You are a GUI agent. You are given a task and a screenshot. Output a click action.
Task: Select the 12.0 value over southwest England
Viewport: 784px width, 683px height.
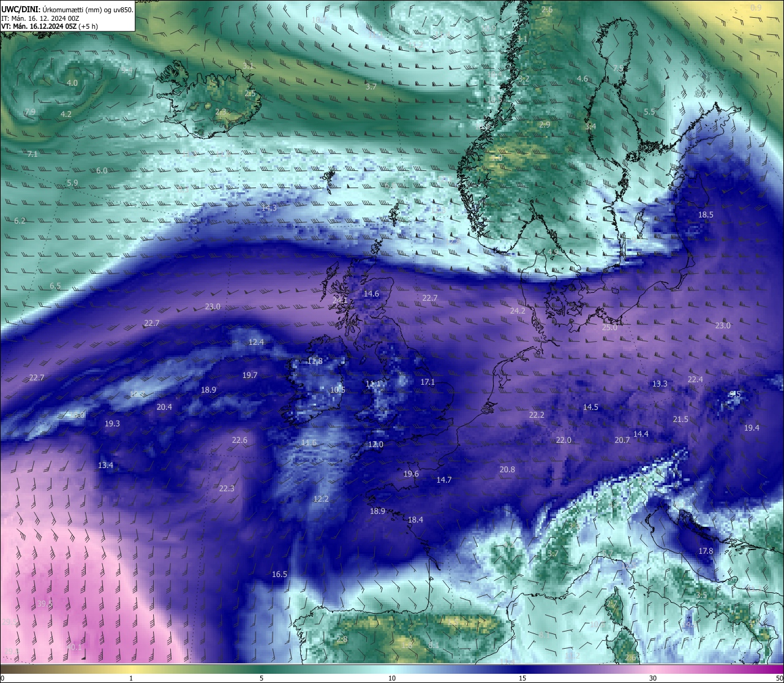click(x=375, y=445)
